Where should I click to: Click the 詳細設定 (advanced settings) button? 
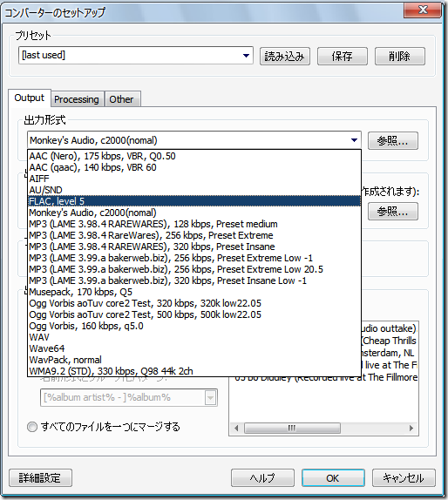pyautogui.click(x=40, y=478)
